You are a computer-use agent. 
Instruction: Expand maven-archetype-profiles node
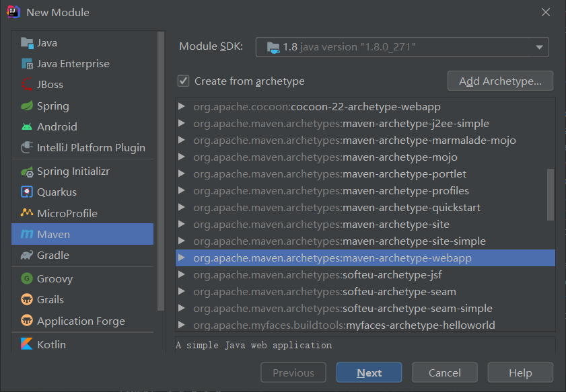click(x=182, y=190)
